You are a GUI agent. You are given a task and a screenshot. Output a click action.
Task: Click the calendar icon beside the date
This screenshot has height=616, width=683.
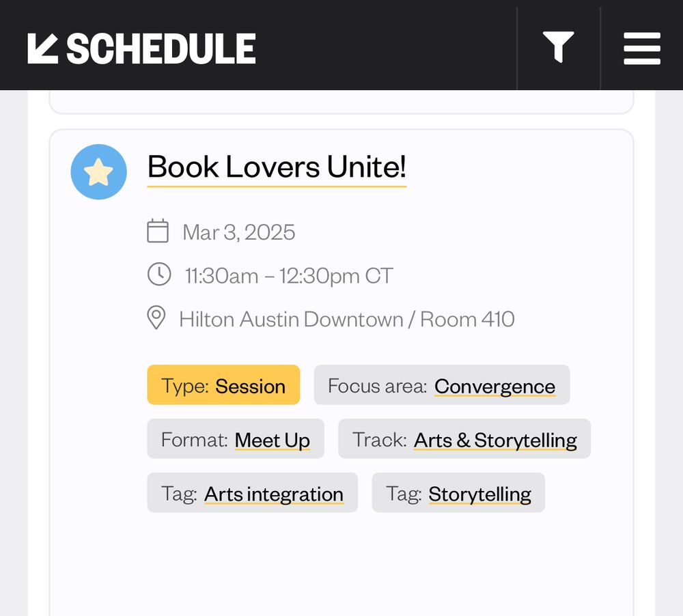click(x=158, y=231)
